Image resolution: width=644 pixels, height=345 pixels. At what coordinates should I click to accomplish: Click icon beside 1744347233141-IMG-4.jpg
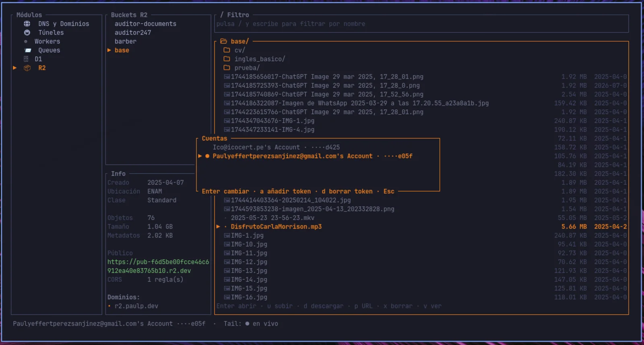tap(227, 130)
